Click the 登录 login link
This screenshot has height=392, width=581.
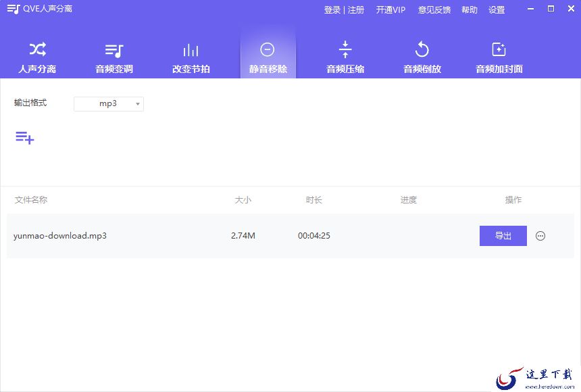pyautogui.click(x=332, y=10)
